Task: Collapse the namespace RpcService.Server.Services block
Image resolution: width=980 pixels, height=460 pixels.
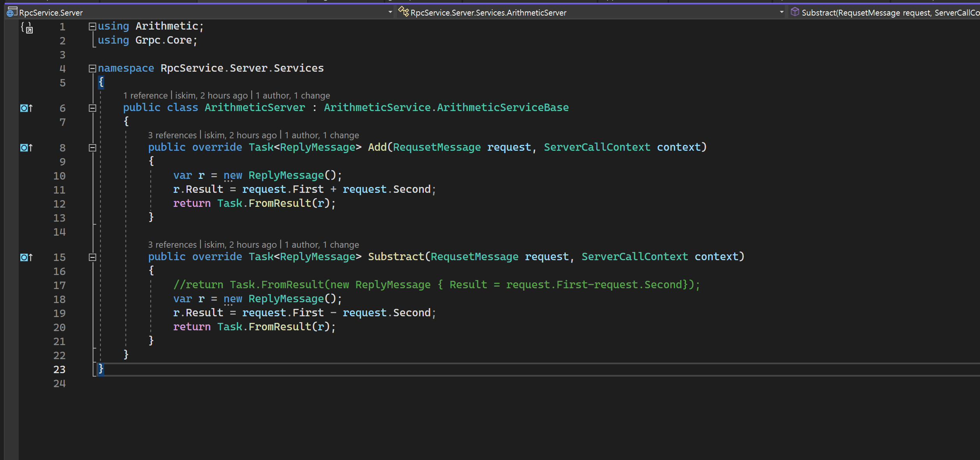Action: (92, 69)
